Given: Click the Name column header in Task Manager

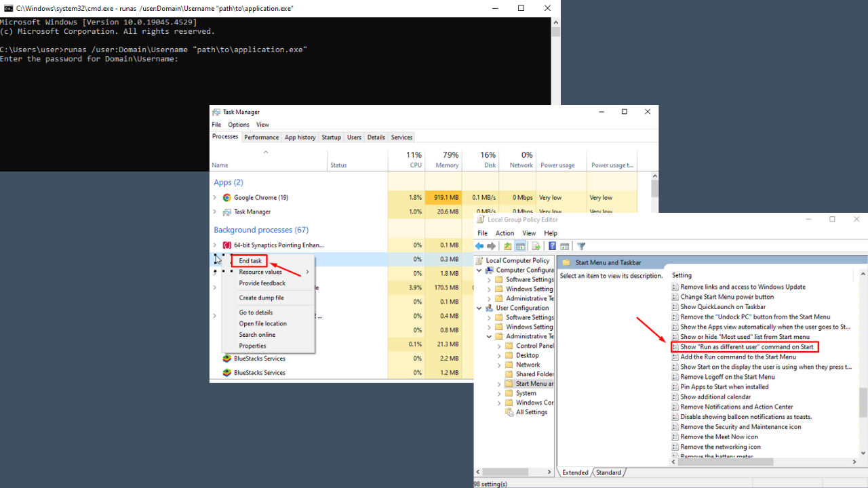Looking at the screenshot, I should point(269,159).
